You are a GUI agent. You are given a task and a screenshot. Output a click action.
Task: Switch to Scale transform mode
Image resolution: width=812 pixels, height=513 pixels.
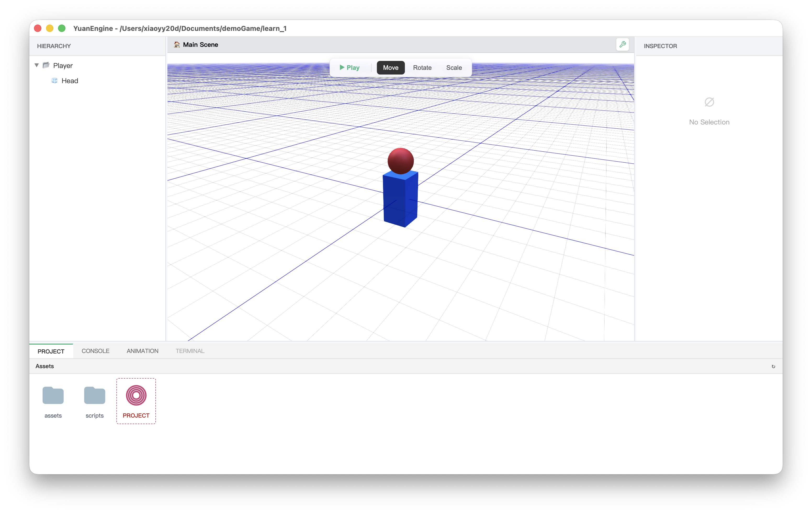point(454,68)
